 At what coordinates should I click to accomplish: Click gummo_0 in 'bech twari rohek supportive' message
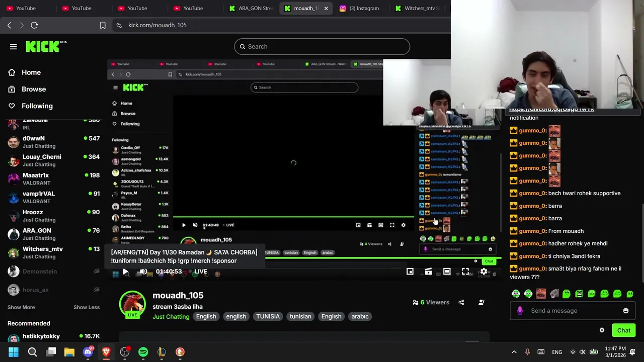click(532, 194)
